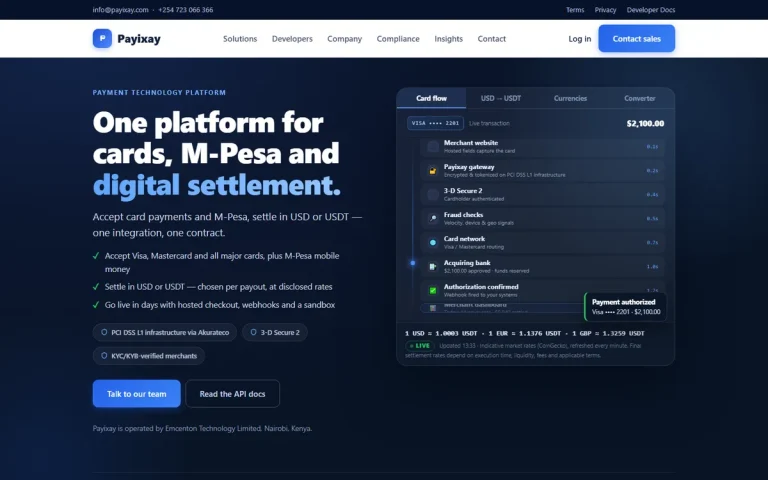Click shield icon in PCI DSS L1 badge
Viewport: 768px width, 480px height.
[x=104, y=332]
